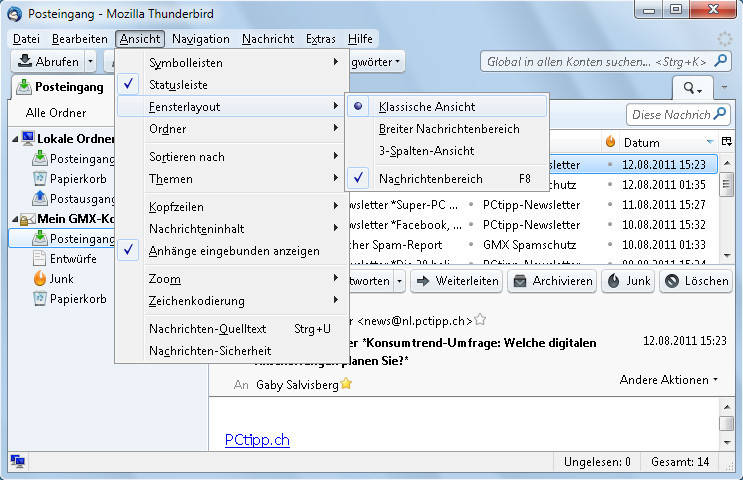Open the Junk folder in GMX account
This screenshot has width=743, height=480.
click(x=54, y=279)
